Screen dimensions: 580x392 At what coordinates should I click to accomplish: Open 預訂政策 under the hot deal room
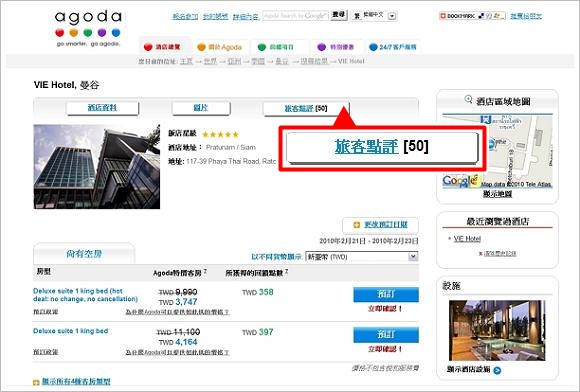click(45, 312)
